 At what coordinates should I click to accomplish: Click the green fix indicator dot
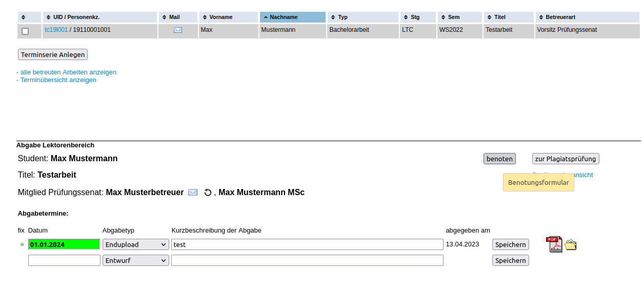coord(22,244)
